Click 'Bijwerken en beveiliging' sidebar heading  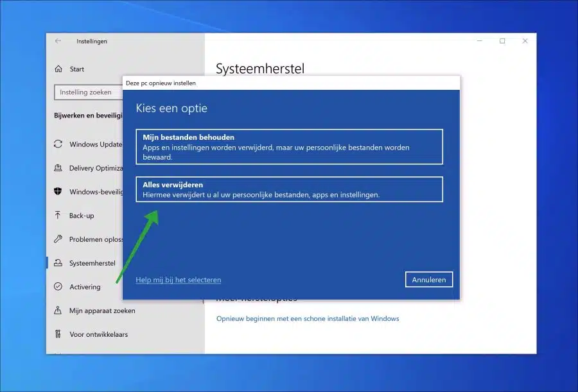coord(88,115)
